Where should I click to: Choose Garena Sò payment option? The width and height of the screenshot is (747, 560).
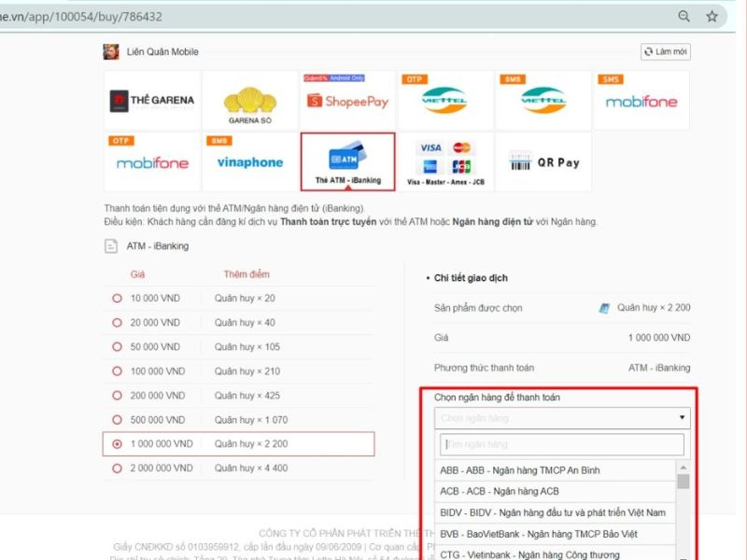tap(250, 101)
